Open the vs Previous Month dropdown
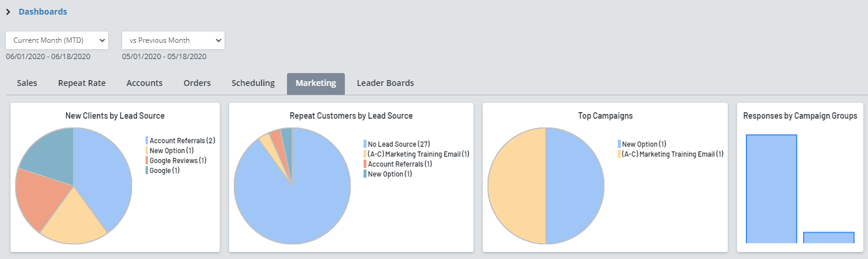 point(173,40)
